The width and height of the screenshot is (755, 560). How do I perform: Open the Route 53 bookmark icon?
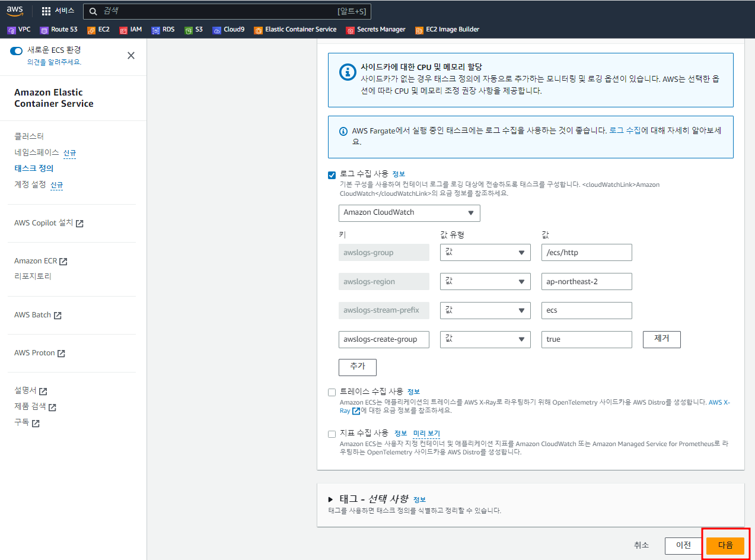(44, 30)
